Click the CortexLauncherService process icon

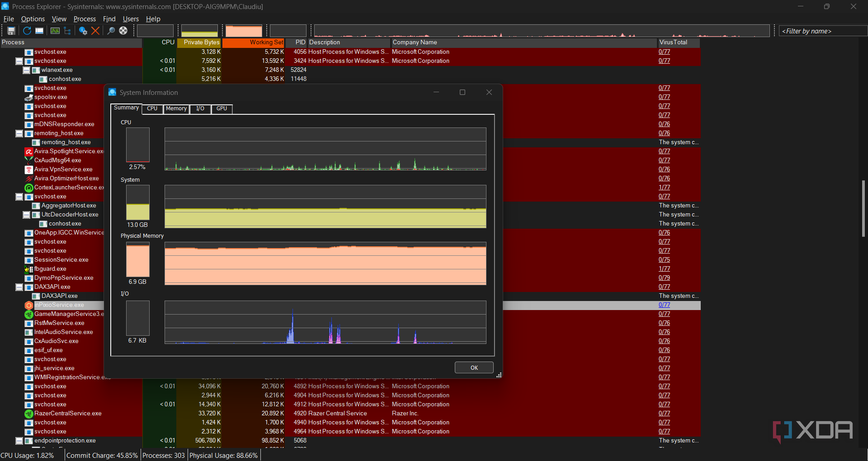[29, 188]
